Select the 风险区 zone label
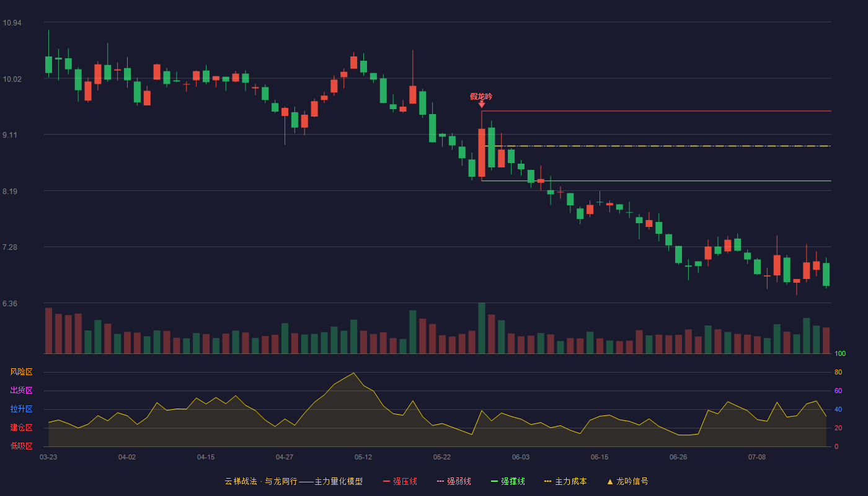This screenshot has width=868, height=496. (21, 372)
